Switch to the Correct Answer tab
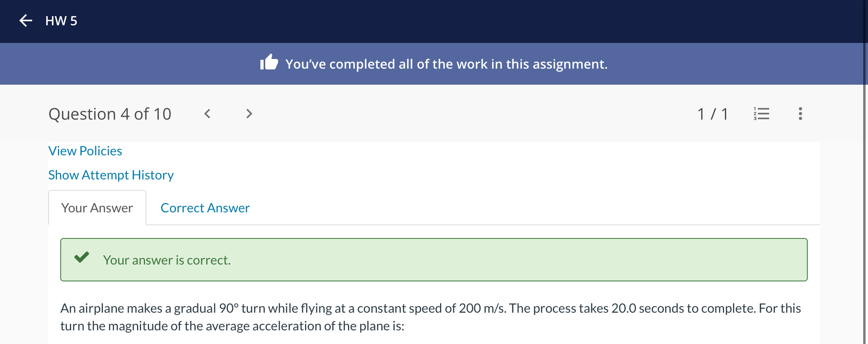The width and height of the screenshot is (868, 344). [205, 208]
